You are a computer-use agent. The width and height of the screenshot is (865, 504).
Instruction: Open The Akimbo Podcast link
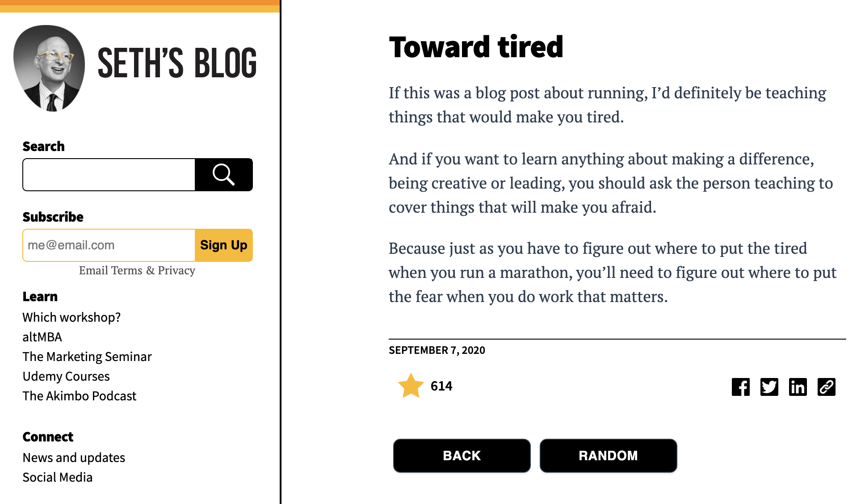click(80, 396)
